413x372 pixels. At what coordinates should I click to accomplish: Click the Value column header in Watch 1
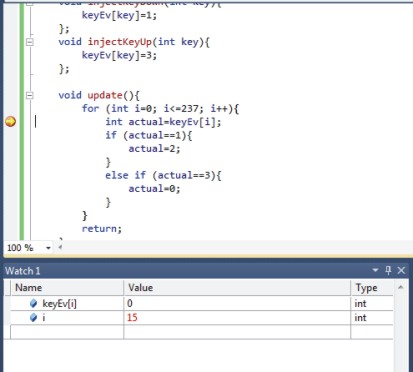(237, 288)
